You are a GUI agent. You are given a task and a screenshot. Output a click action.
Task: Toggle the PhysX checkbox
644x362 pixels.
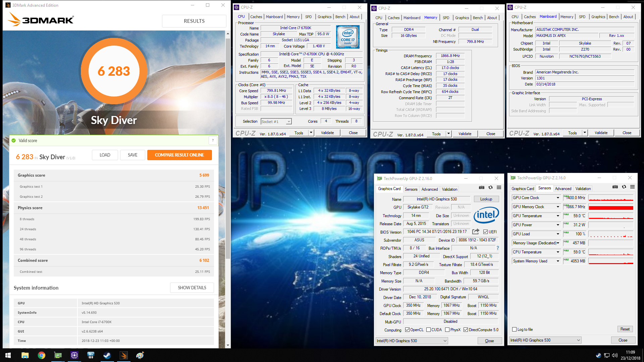pos(447,330)
